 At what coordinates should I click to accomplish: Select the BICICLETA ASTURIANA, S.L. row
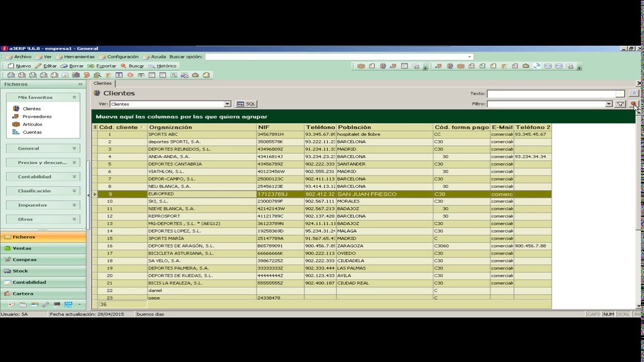click(x=322, y=253)
